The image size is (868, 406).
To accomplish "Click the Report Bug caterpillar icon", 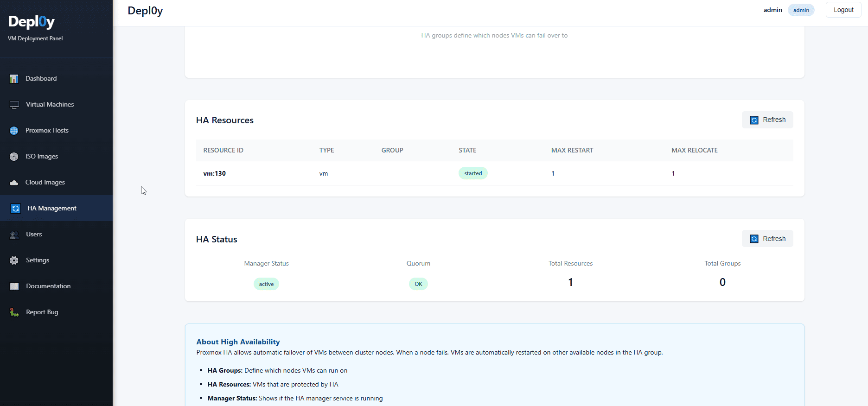I will [14, 312].
